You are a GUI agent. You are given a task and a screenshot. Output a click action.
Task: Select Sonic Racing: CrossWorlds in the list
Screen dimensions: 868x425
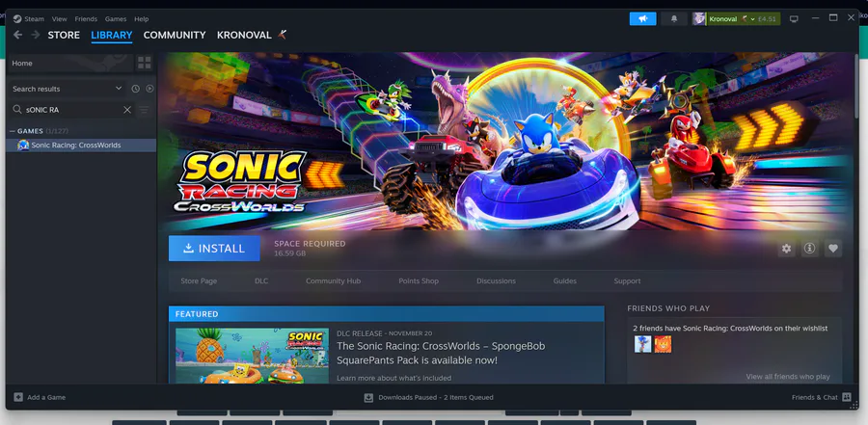tap(81, 145)
